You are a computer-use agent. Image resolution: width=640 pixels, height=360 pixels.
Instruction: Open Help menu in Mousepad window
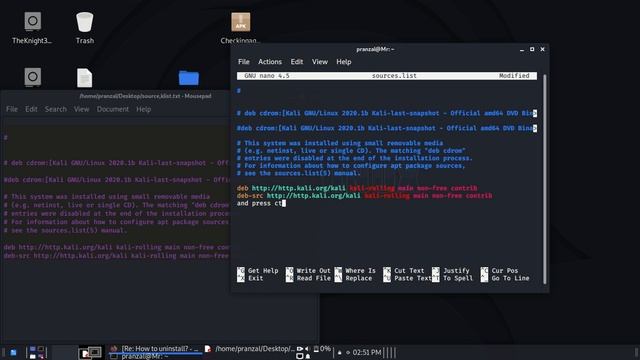(x=143, y=109)
